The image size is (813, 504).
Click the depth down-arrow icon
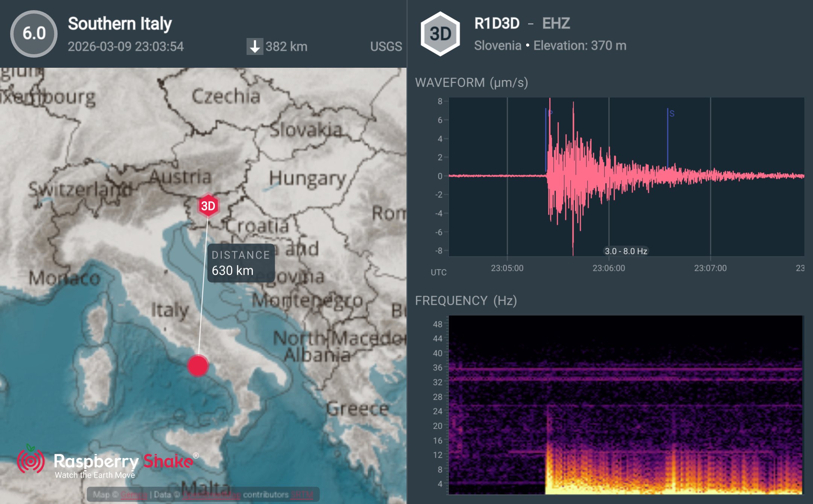click(x=255, y=47)
